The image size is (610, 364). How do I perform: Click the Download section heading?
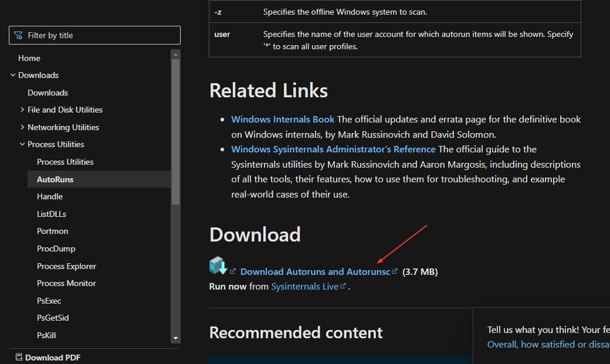(x=255, y=234)
